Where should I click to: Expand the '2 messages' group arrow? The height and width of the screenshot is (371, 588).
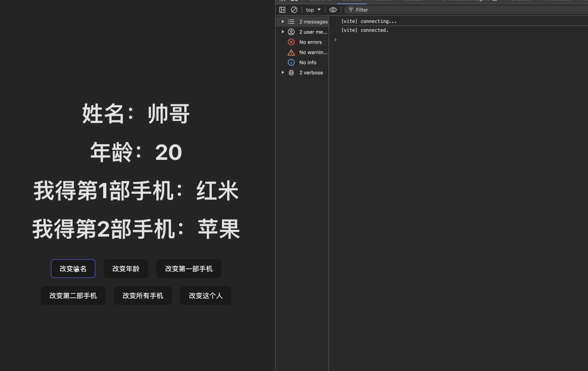click(283, 22)
